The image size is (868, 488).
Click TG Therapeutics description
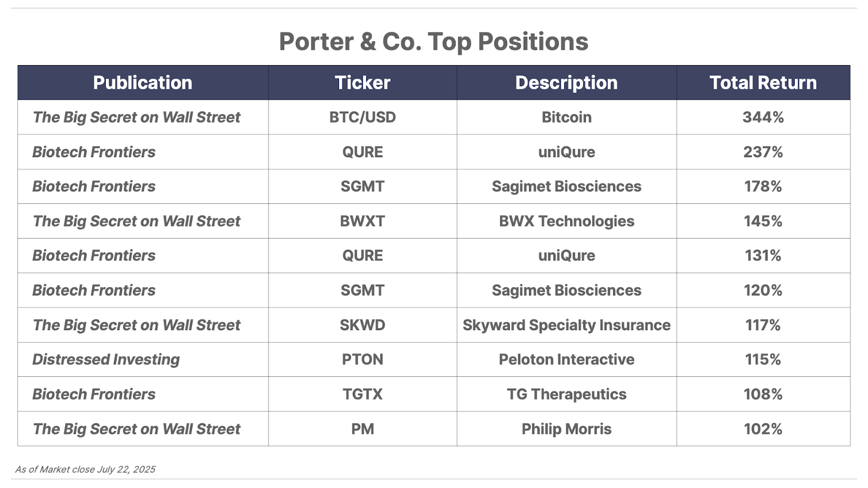tap(566, 394)
